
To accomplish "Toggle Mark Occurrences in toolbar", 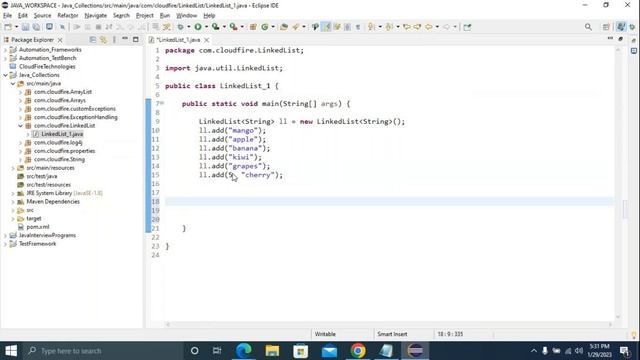I will (x=326, y=27).
